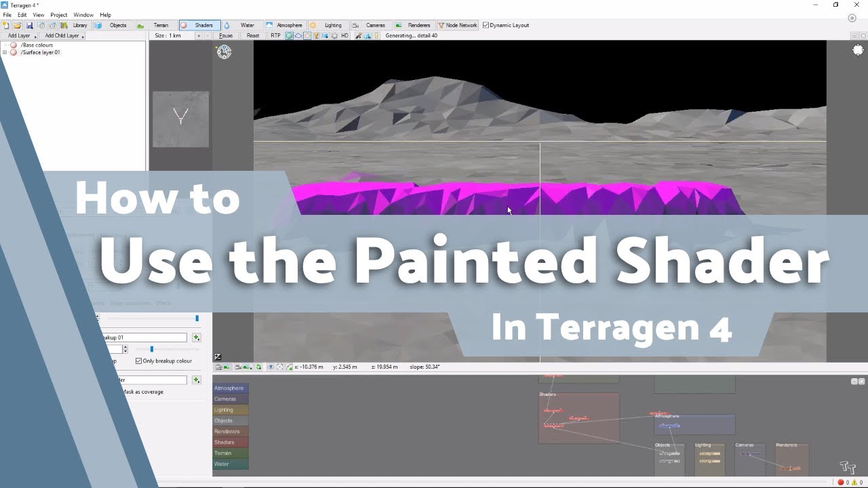Switch to the Lighting layout
This screenshot has width=868, height=488.
[x=328, y=25]
